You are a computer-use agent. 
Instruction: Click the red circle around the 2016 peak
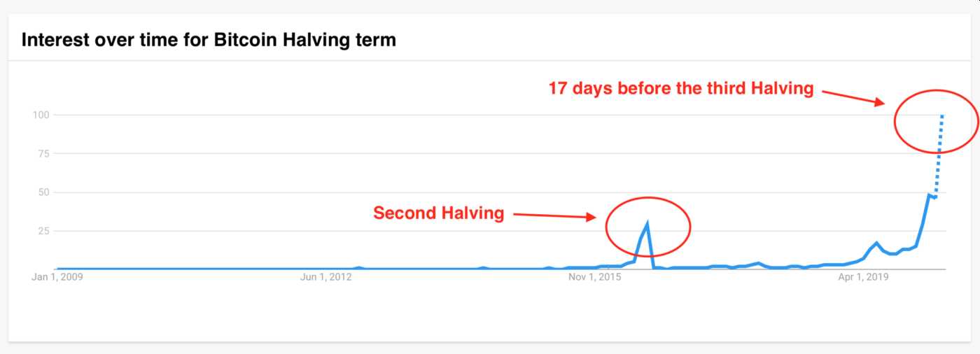648,227
